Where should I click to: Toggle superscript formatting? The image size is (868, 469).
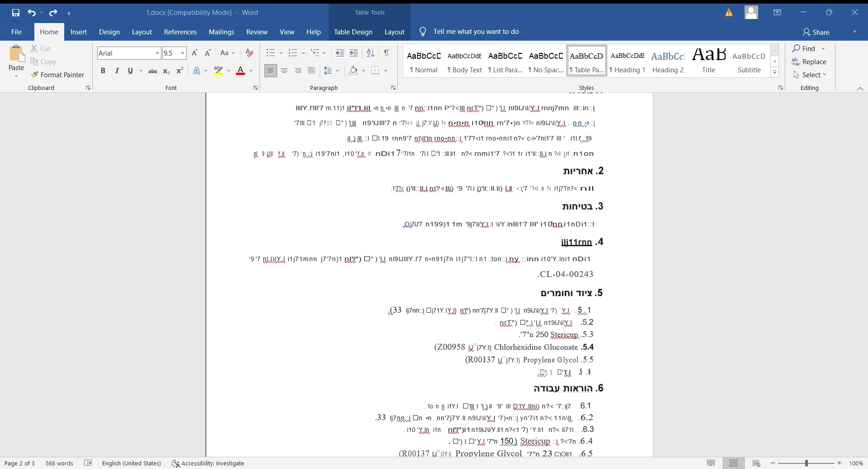(x=180, y=71)
